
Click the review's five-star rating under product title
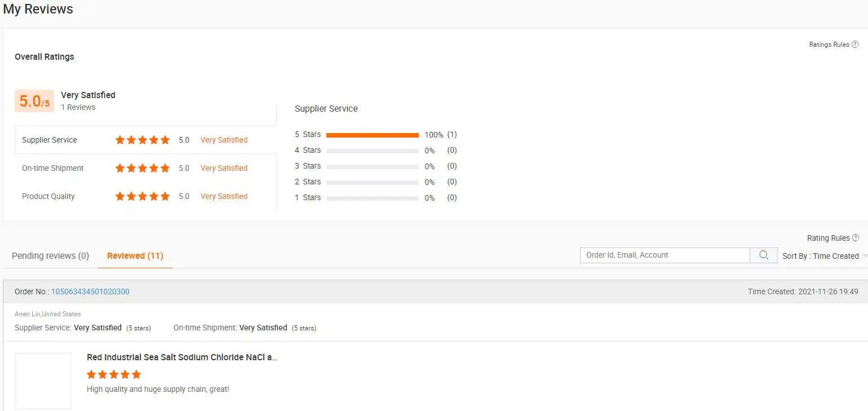pyautogui.click(x=114, y=374)
